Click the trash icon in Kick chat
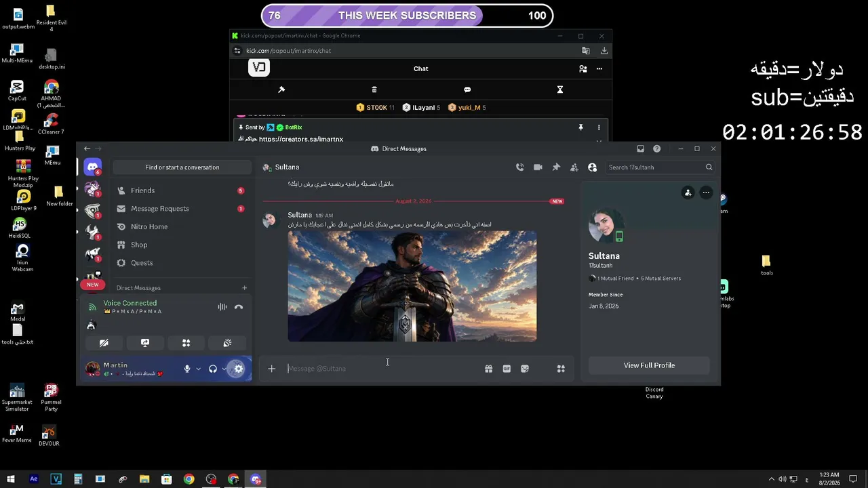This screenshot has height=488, width=868. [x=374, y=89]
